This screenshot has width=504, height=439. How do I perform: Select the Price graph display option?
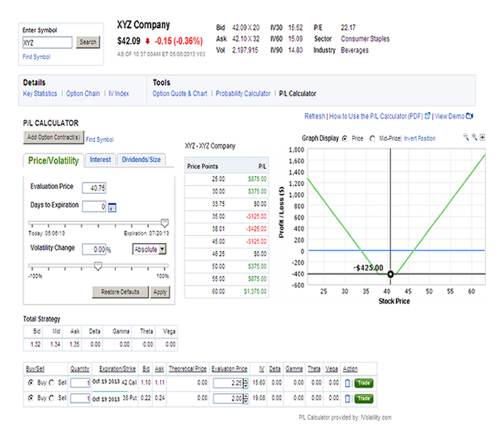click(346, 138)
